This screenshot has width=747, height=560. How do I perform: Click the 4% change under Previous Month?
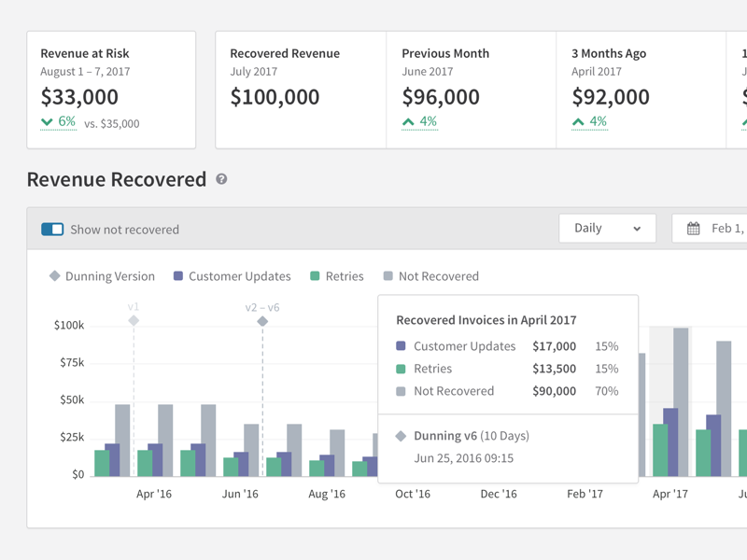(x=419, y=122)
